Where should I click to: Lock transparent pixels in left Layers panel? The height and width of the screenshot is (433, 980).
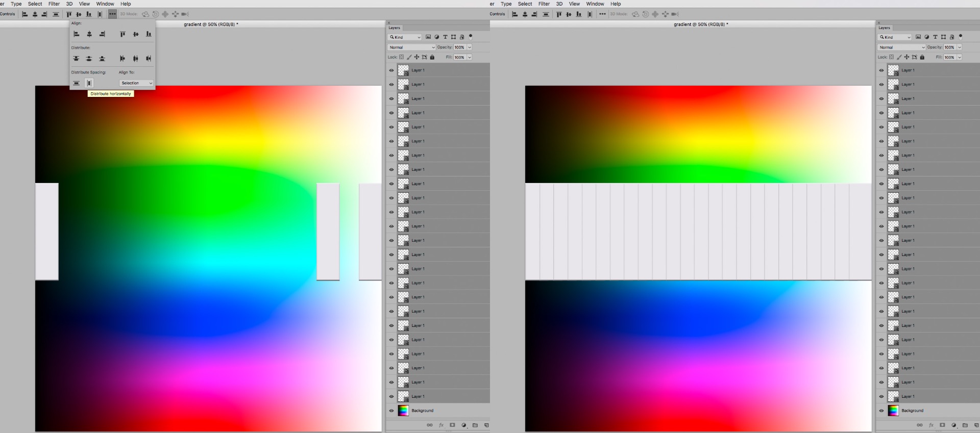click(402, 57)
